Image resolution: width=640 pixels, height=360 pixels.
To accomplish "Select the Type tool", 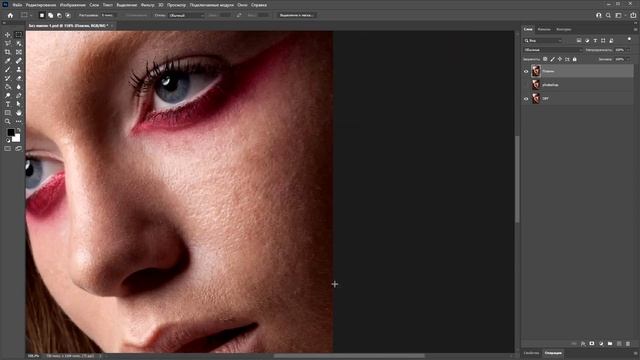I will [x=8, y=104].
